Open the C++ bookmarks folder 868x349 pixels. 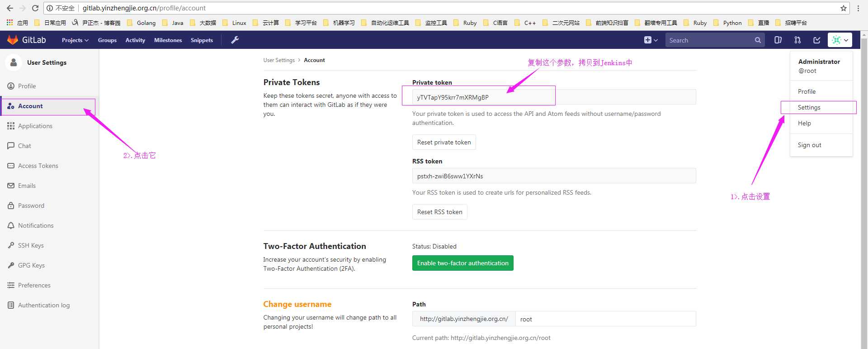[x=525, y=23]
